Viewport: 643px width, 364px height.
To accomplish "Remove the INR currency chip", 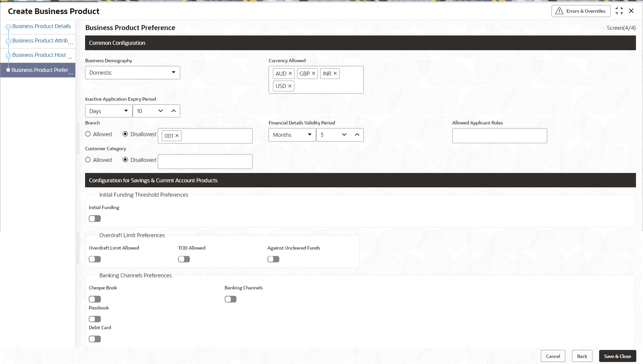I will (335, 74).
